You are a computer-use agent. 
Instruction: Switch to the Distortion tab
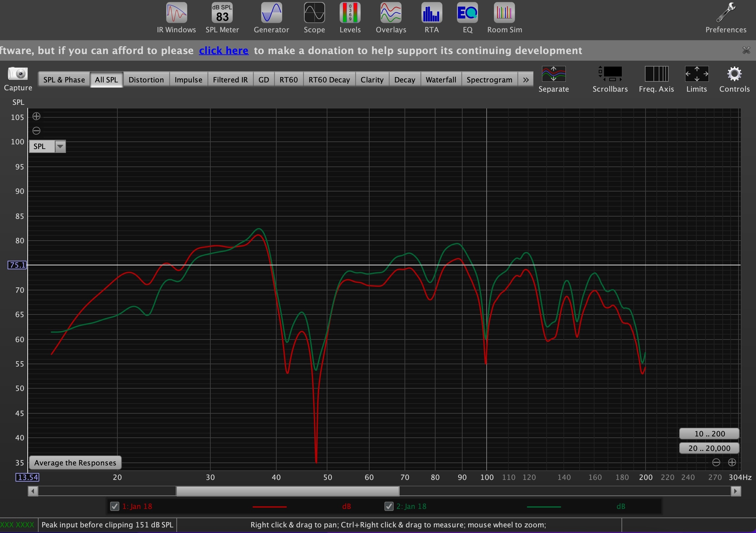coord(146,80)
